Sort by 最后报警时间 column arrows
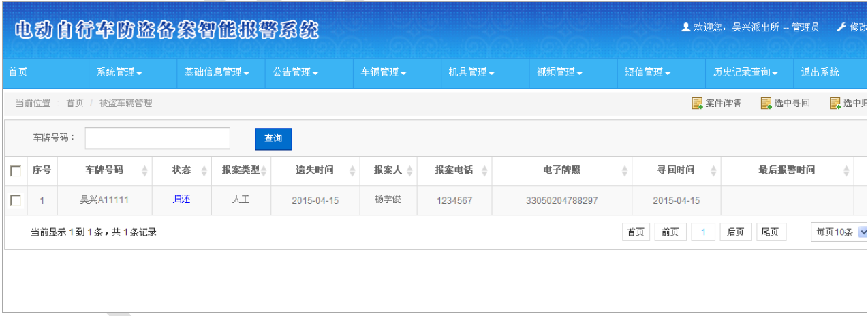Screen dimensions: 868x316 click(846, 171)
